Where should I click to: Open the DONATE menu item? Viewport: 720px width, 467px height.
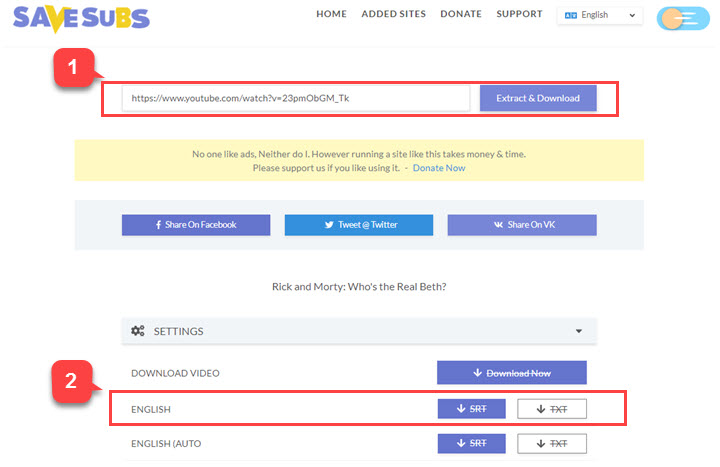(x=460, y=14)
